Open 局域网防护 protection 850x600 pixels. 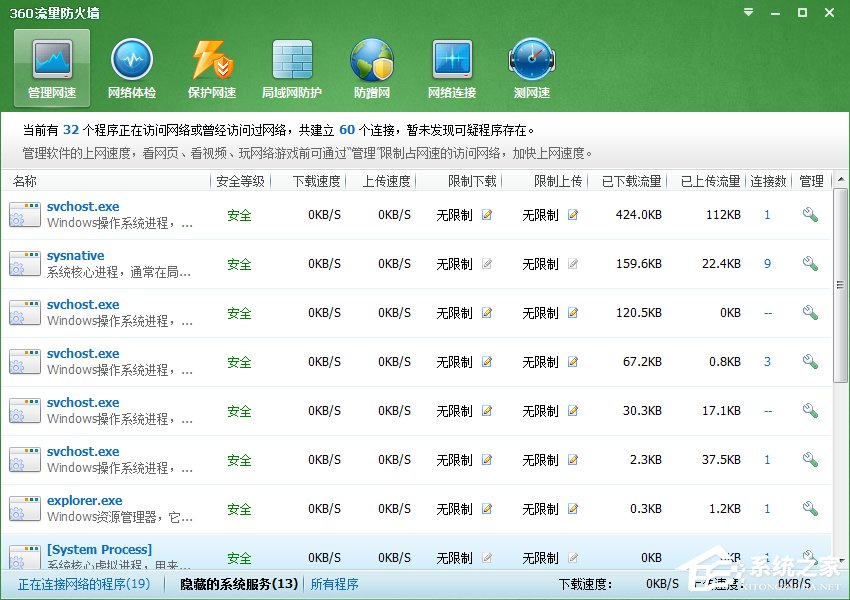point(291,67)
